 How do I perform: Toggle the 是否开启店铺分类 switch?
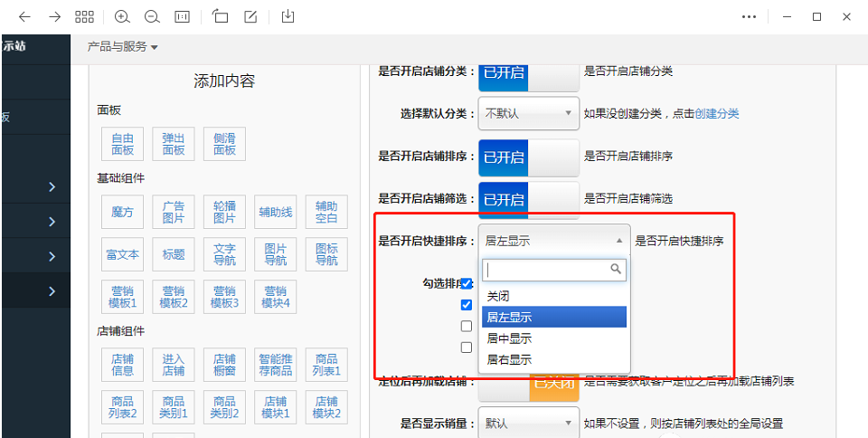pyautogui.click(x=528, y=73)
